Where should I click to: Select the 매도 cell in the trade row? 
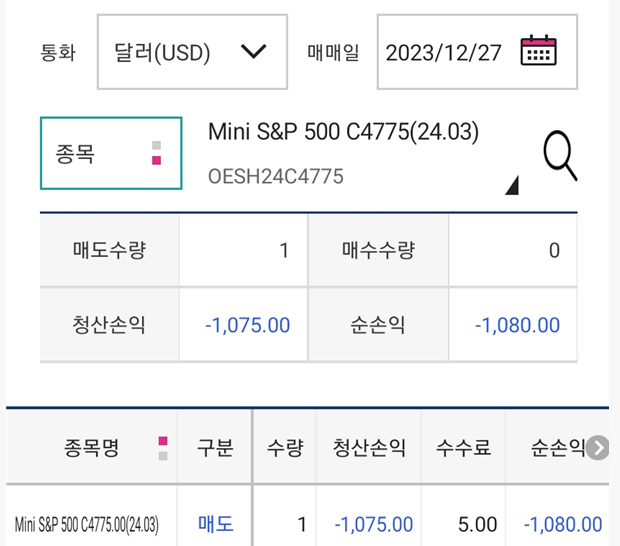tap(215, 524)
